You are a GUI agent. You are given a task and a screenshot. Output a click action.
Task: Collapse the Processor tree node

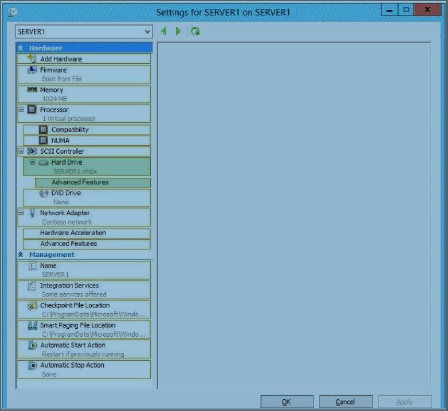click(21, 109)
